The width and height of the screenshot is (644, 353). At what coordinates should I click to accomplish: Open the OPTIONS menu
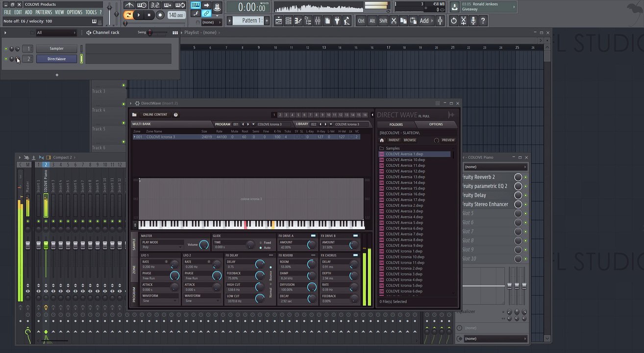[74, 12]
